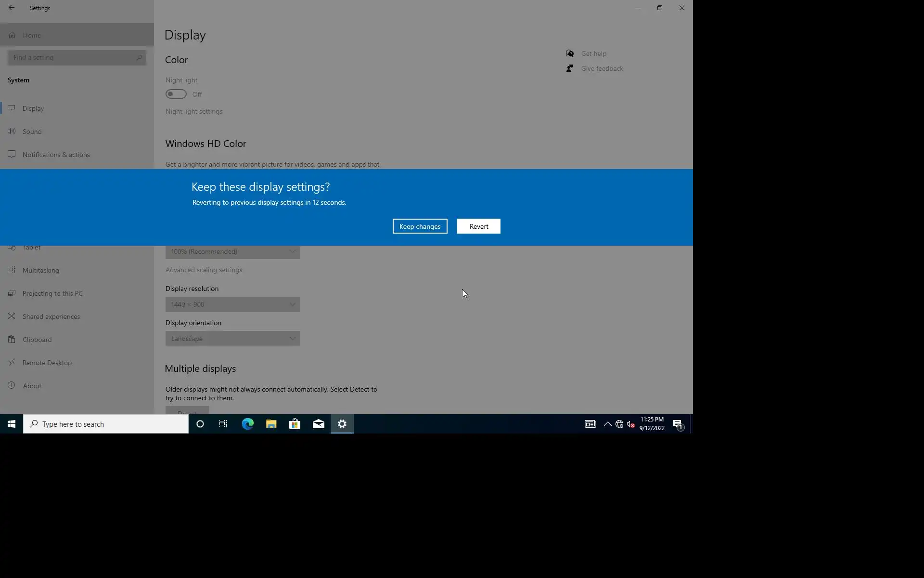Click the Find a setting search box
Viewport: 924px width, 578px height.
[72, 58]
